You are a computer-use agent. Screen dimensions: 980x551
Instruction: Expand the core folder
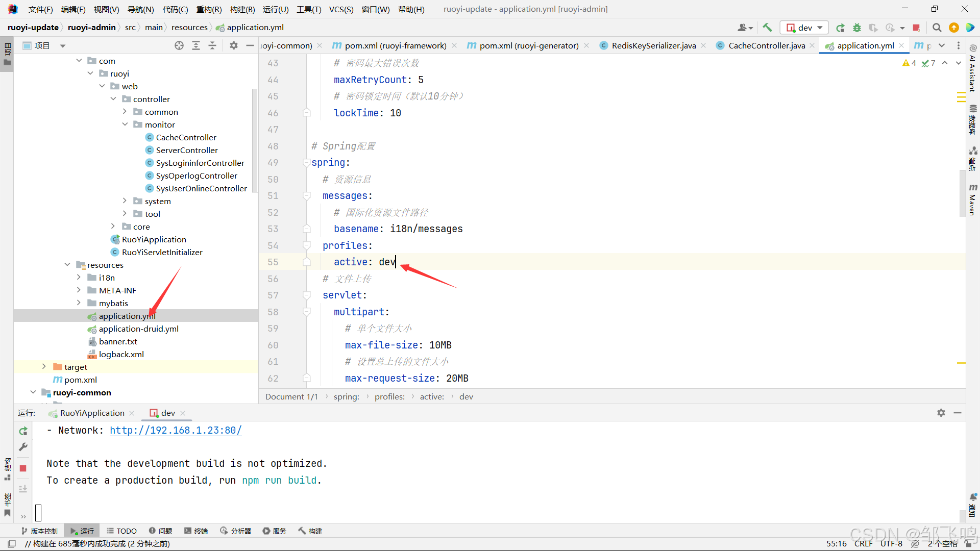113,227
